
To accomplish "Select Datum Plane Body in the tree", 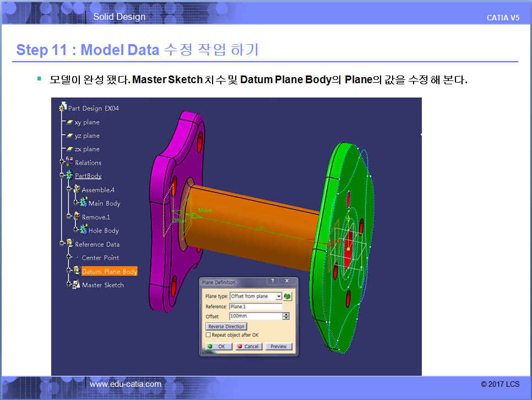I will 109,272.
